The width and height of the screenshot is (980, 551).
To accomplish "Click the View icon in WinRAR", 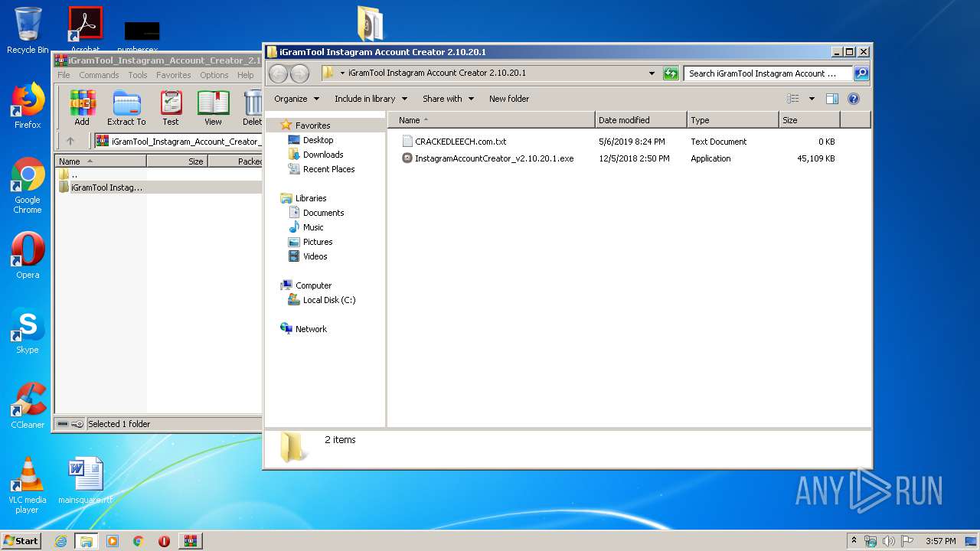I will 213,107.
